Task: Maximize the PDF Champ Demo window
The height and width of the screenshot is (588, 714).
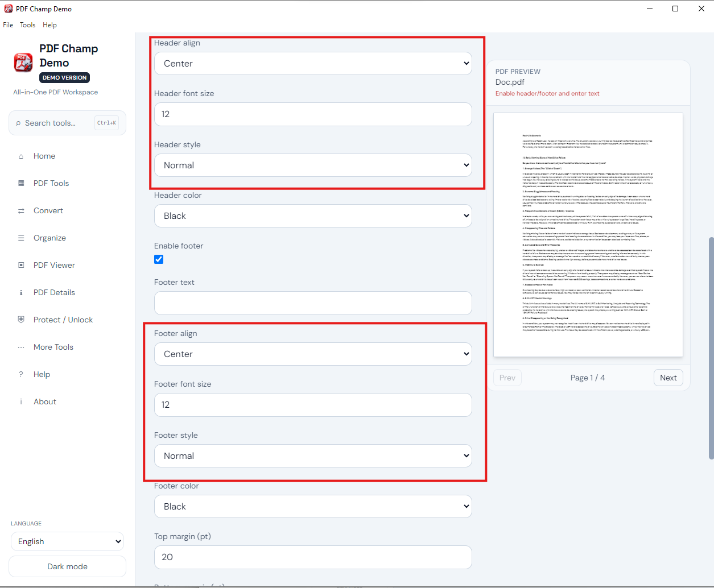Action: click(x=675, y=9)
